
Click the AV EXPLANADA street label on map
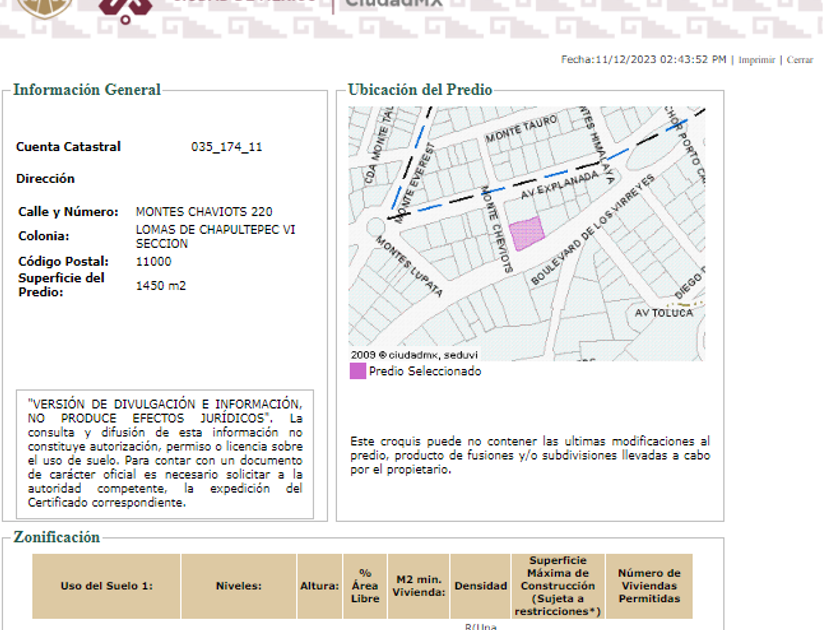pos(559,185)
